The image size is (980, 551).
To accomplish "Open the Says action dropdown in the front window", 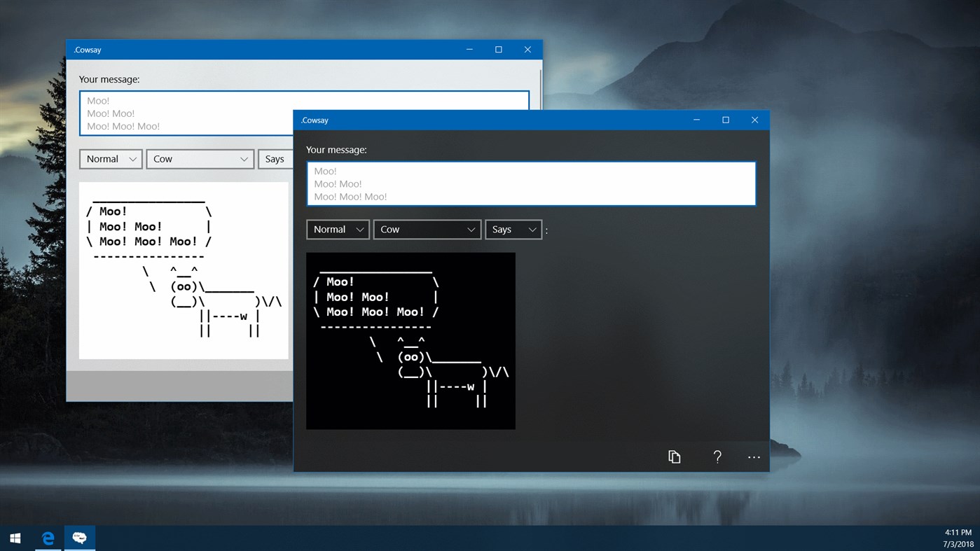I will pos(513,229).
